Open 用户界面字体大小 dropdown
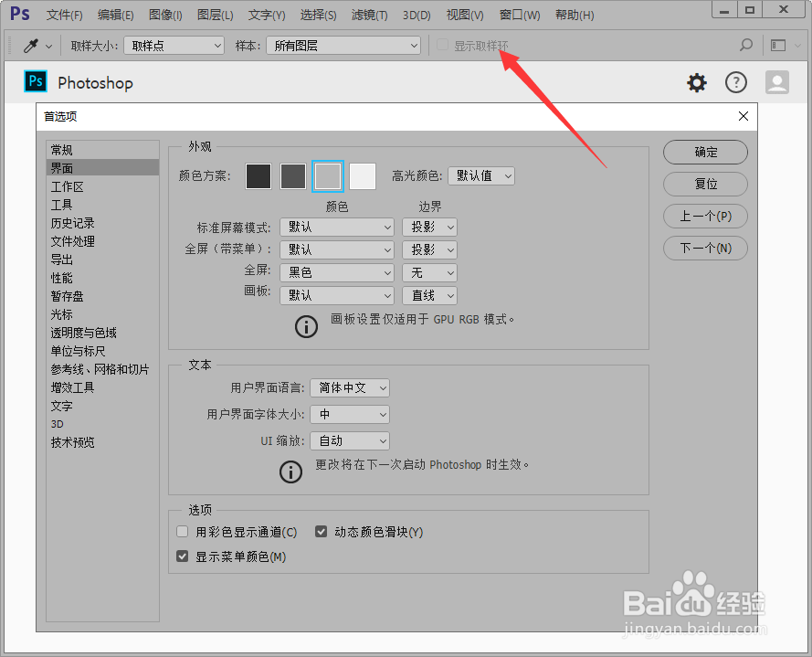 [350, 415]
